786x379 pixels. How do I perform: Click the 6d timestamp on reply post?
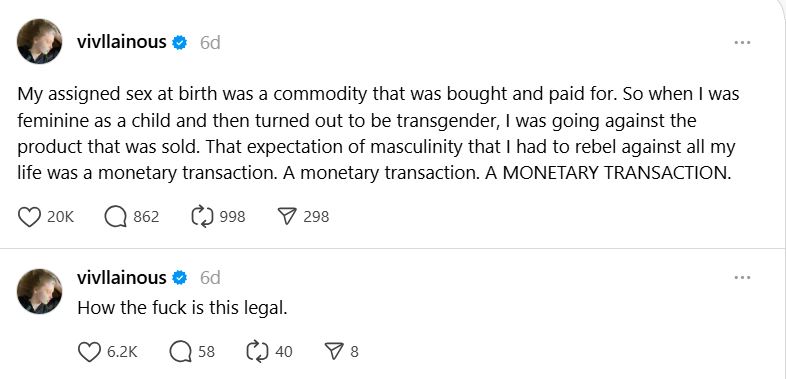tap(210, 278)
